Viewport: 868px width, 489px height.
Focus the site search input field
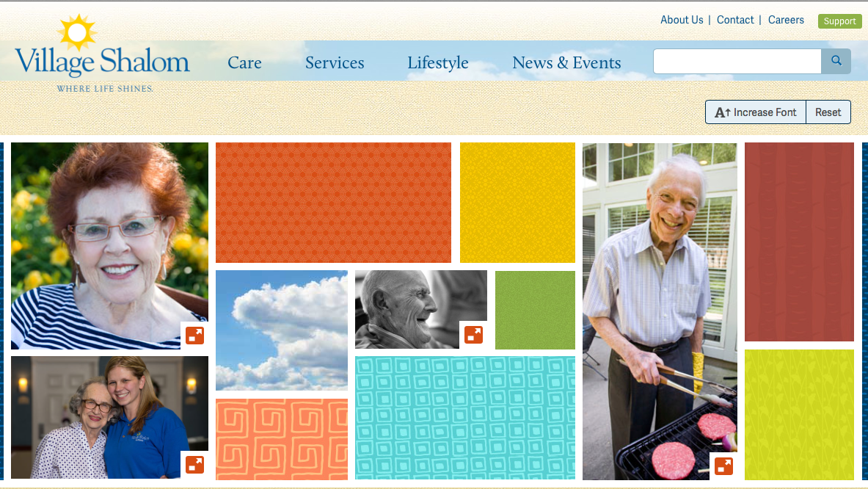pyautogui.click(x=737, y=61)
